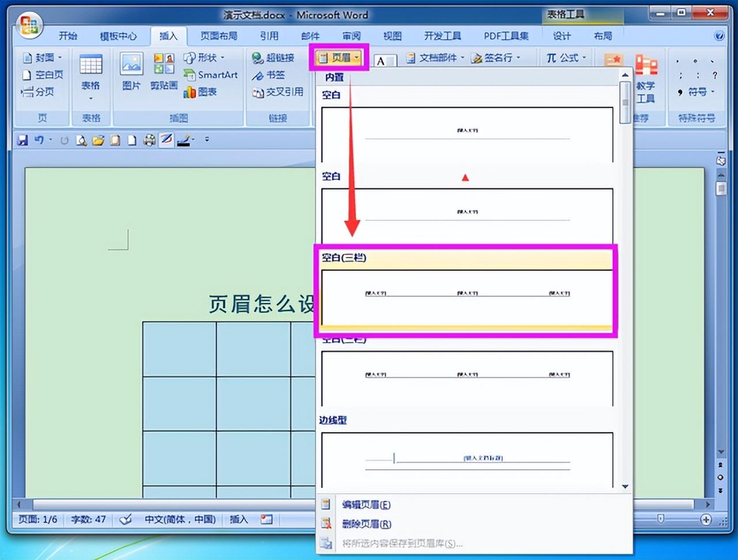This screenshot has height=560, width=738.
Task: Click the Save icon in quick access toolbar
Action: pyautogui.click(x=22, y=139)
